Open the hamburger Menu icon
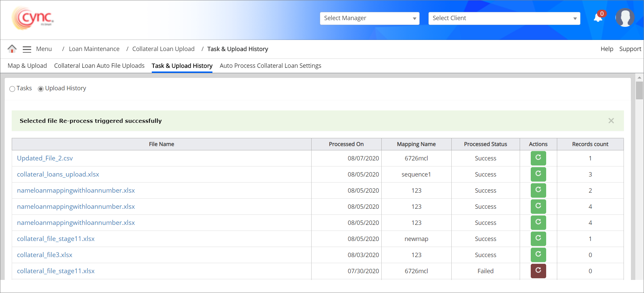This screenshot has width=644, height=293. click(27, 49)
